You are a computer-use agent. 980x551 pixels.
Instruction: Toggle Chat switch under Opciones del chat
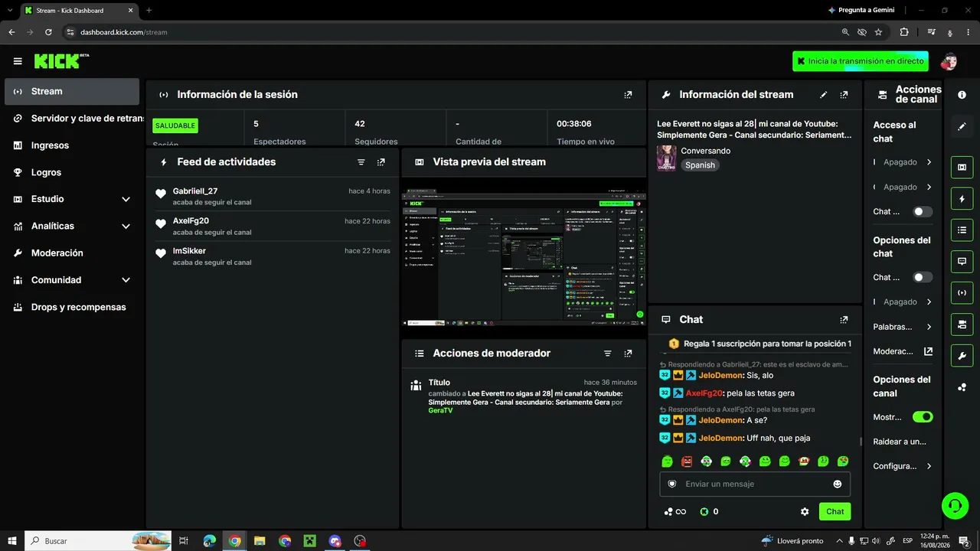pos(923,277)
